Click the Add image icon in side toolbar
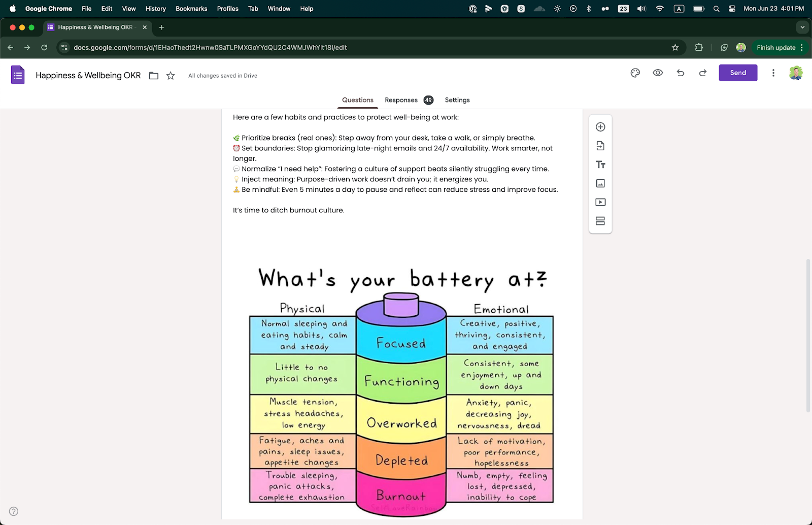Viewport: 812px width, 525px height. (600, 183)
